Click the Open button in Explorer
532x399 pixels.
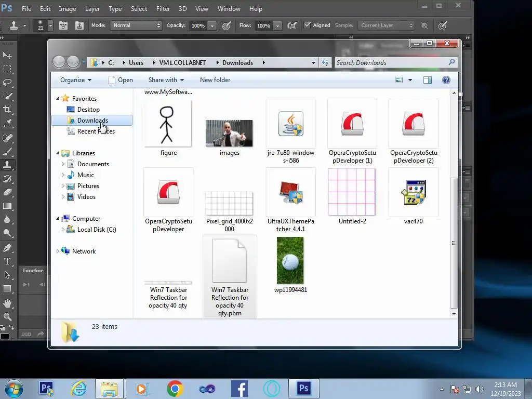point(121,80)
